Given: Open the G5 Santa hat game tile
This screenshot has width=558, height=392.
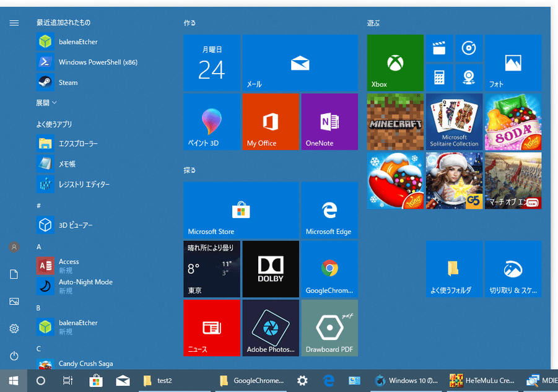Looking at the screenshot, I should click(x=454, y=181).
